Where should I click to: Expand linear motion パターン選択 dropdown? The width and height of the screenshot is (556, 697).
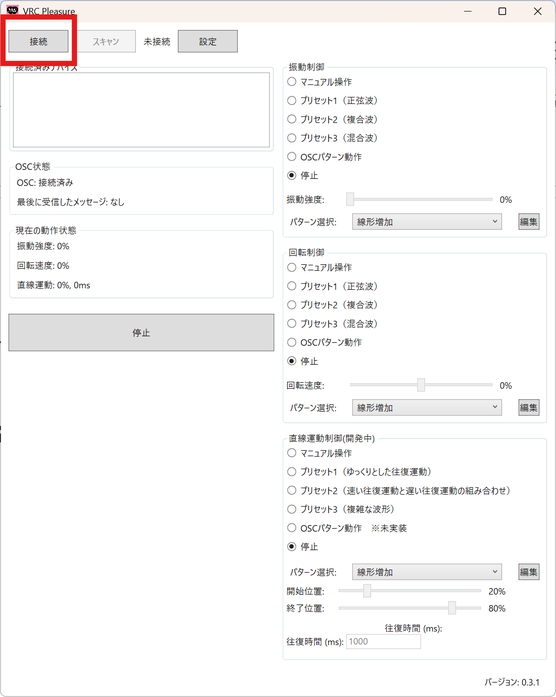427,572
